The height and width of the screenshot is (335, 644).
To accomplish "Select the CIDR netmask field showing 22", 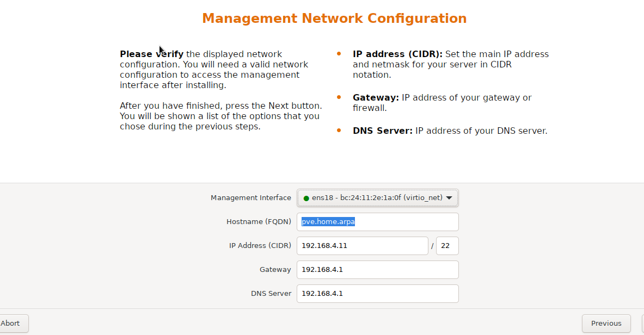I will (447, 246).
